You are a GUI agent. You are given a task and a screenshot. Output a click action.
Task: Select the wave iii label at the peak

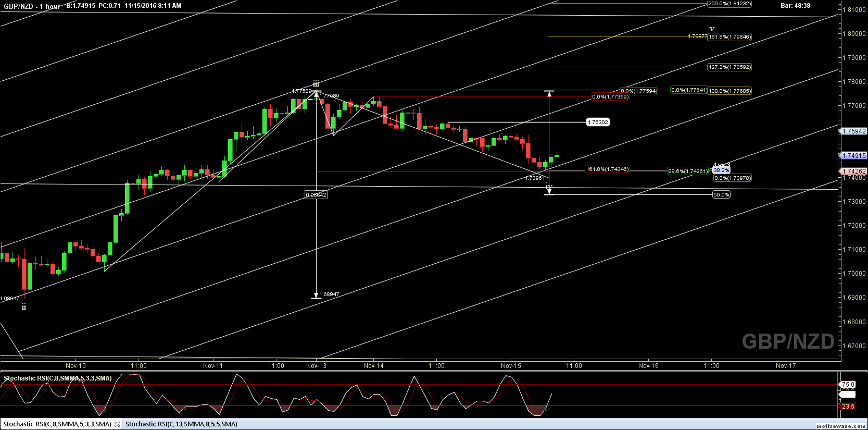click(316, 83)
